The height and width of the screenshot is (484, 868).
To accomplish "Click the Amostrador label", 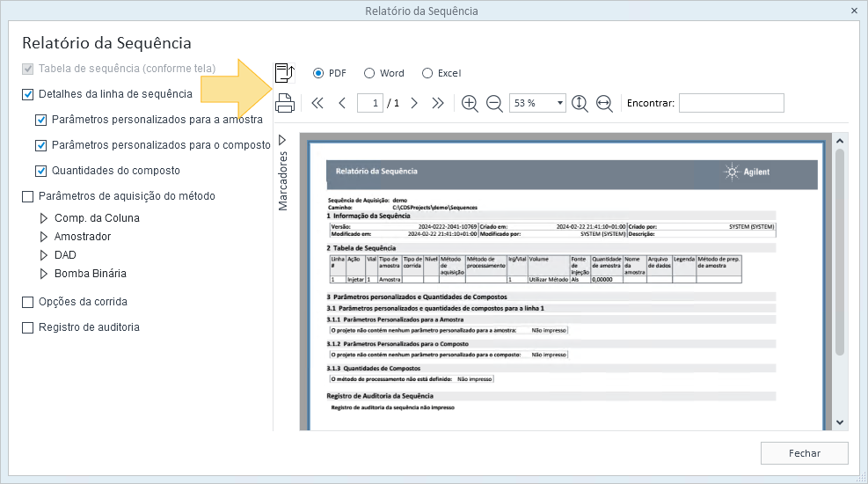I will tap(83, 237).
